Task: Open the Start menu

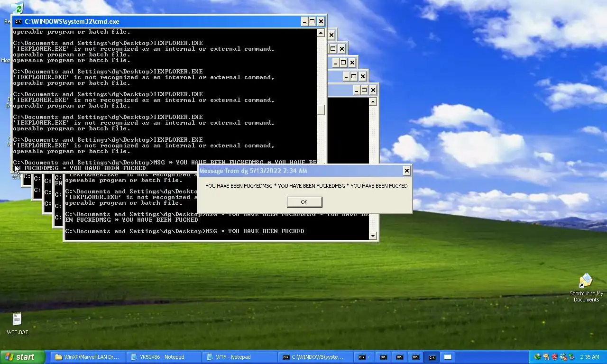Action: 23,357
